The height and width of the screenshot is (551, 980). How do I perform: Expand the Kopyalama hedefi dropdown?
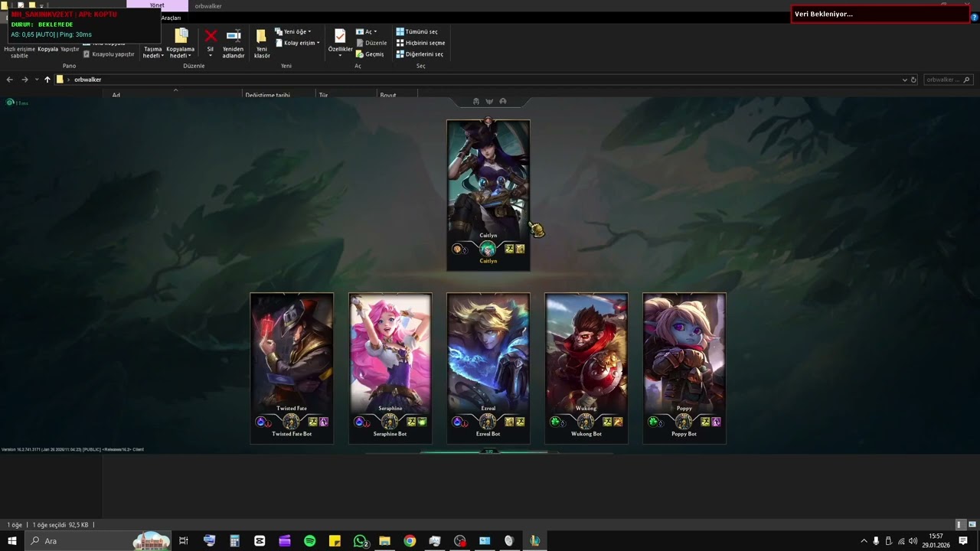click(180, 52)
